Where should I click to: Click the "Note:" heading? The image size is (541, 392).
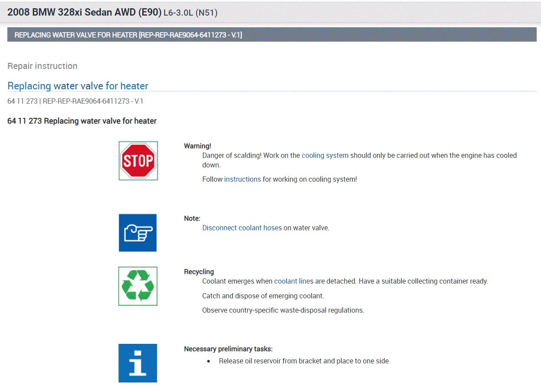(192, 219)
